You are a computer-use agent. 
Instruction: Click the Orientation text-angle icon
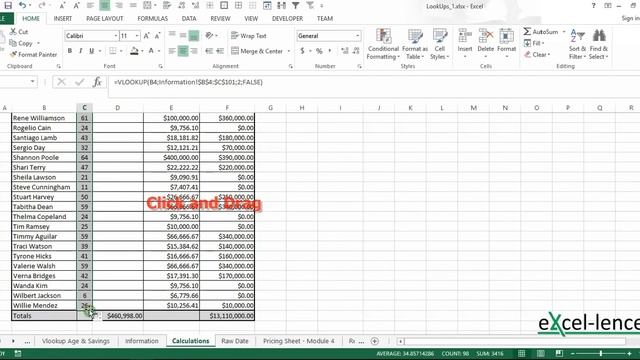point(209,36)
